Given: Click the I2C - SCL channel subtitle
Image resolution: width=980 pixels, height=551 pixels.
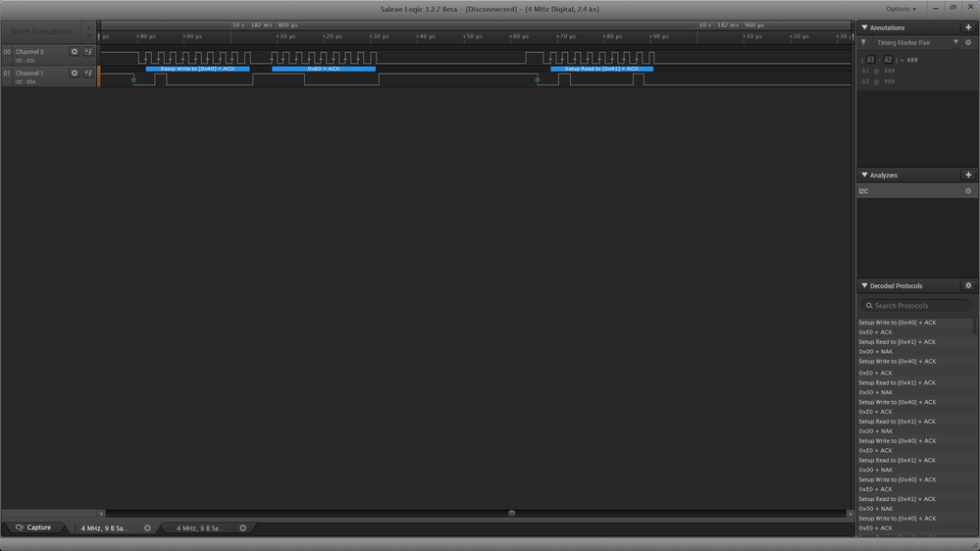Looking at the screenshot, I should click(26, 61).
